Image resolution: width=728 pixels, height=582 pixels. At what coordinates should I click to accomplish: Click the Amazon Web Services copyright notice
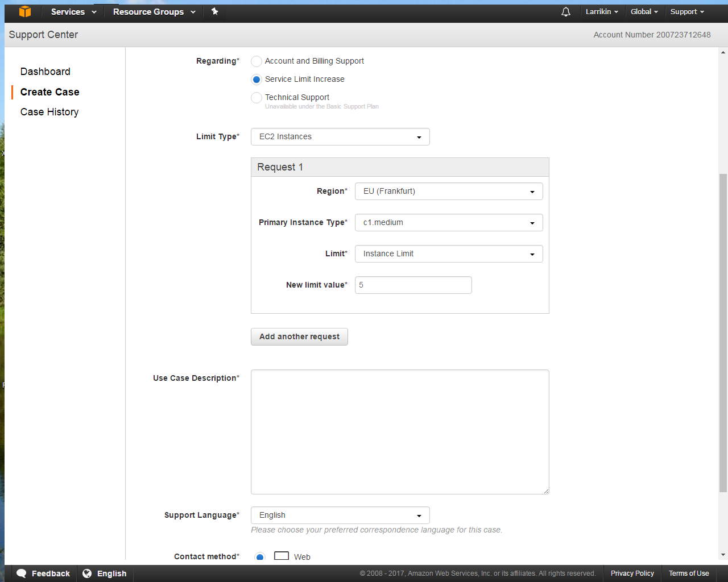pos(478,573)
